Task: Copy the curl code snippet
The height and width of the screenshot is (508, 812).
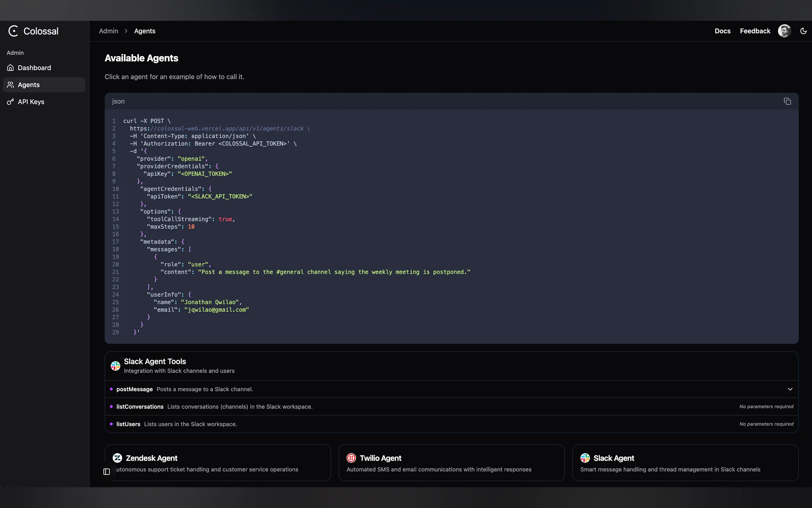Action: [x=787, y=101]
